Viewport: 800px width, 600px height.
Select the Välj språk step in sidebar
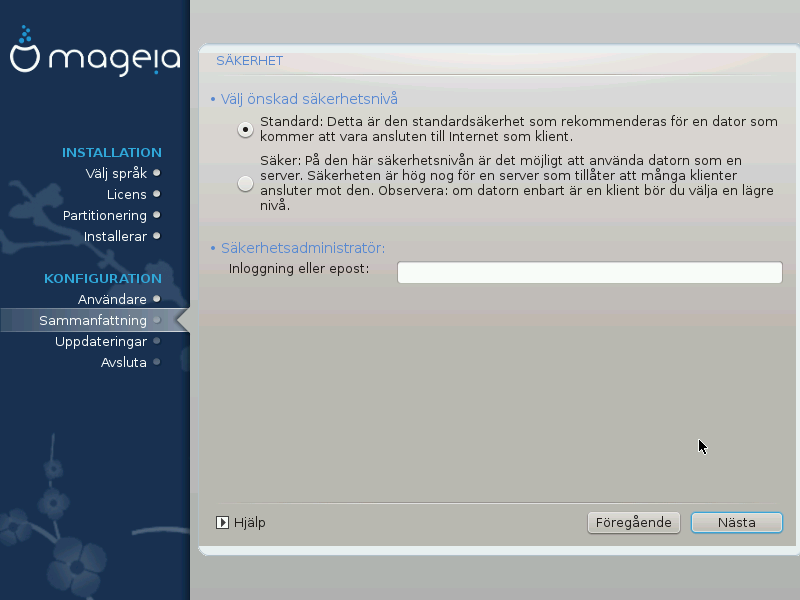click(x=116, y=173)
